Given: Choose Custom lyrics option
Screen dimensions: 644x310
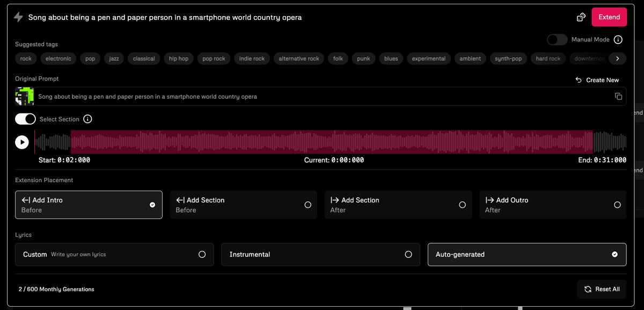Looking at the screenshot, I should point(114,254).
